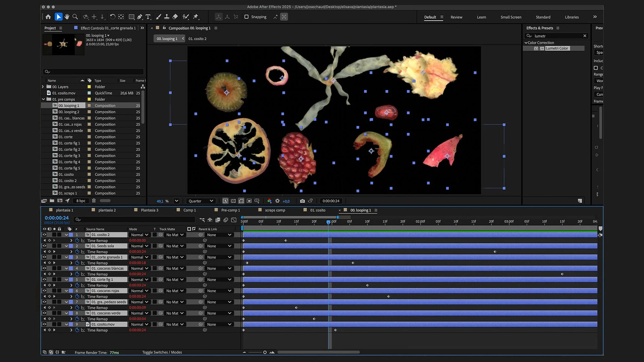Click the timeline zoom slider handle
The image size is (644, 362).
265,352
